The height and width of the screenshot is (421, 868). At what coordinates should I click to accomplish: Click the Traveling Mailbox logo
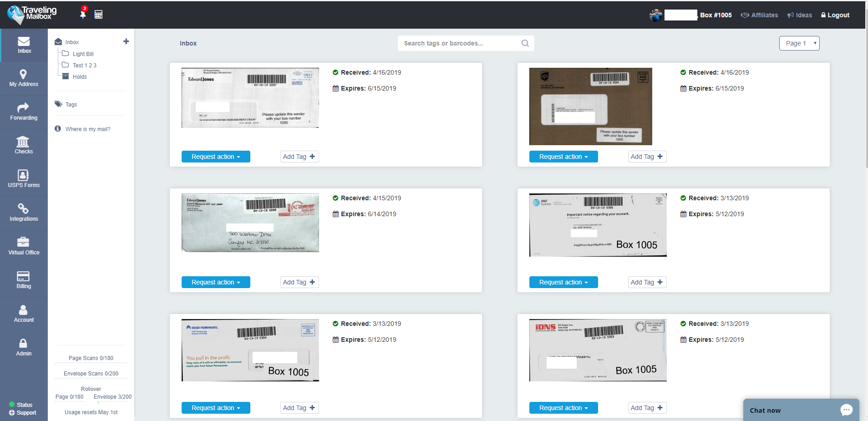[32, 15]
